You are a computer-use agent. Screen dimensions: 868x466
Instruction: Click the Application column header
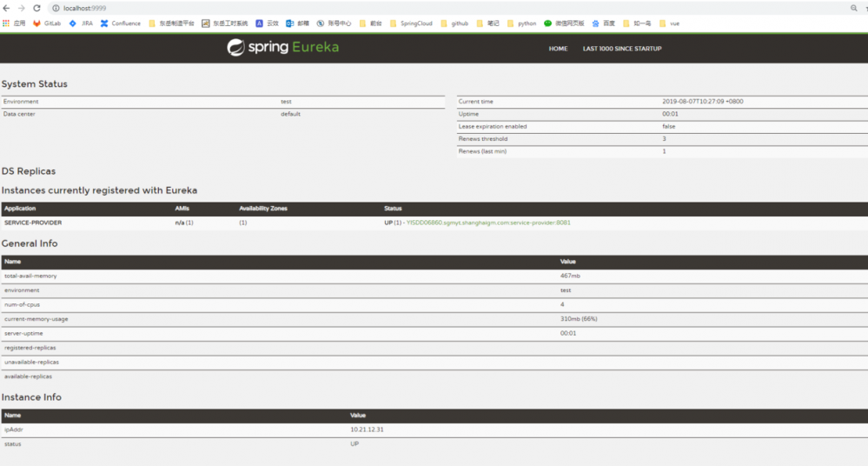click(x=20, y=209)
